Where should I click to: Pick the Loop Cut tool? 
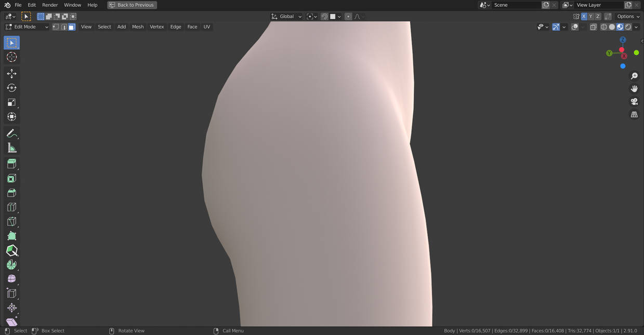pyautogui.click(x=11, y=207)
